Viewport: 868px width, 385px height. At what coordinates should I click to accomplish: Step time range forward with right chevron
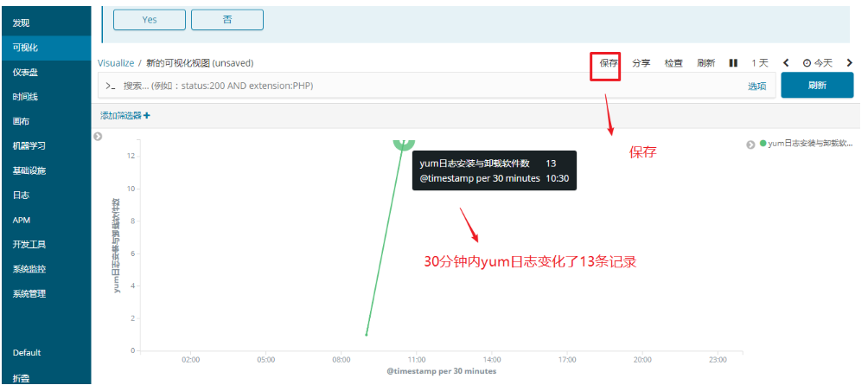click(850, 63)
